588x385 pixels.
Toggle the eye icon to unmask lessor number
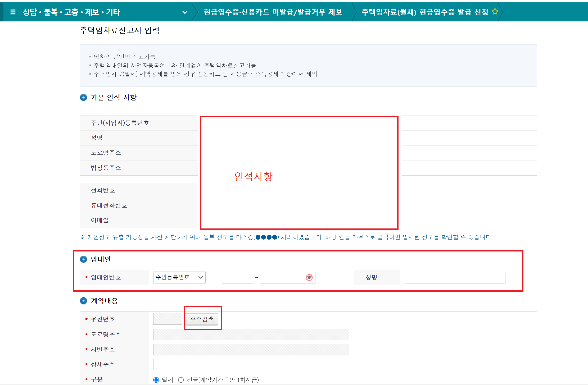pyautogui.click(x=309, y=277)
